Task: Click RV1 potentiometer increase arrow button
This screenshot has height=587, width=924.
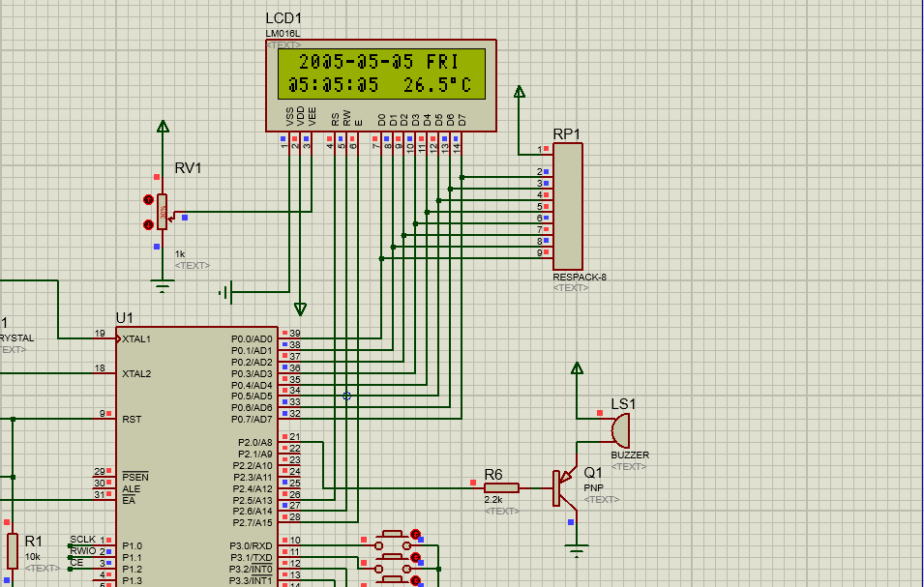Action: 148,200
